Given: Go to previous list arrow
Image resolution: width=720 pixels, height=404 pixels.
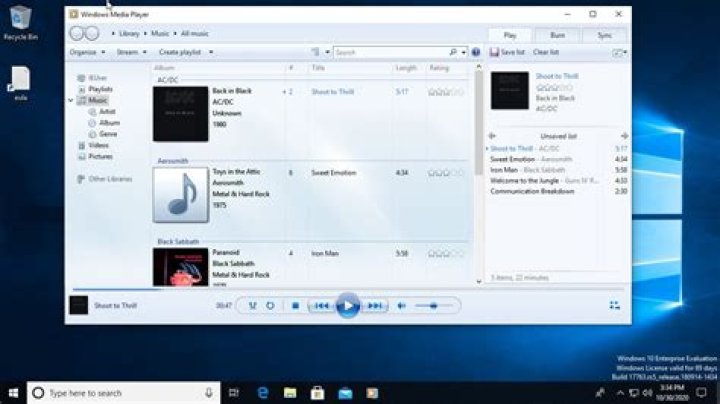Looking at the screenshot, I should point(492,136).
